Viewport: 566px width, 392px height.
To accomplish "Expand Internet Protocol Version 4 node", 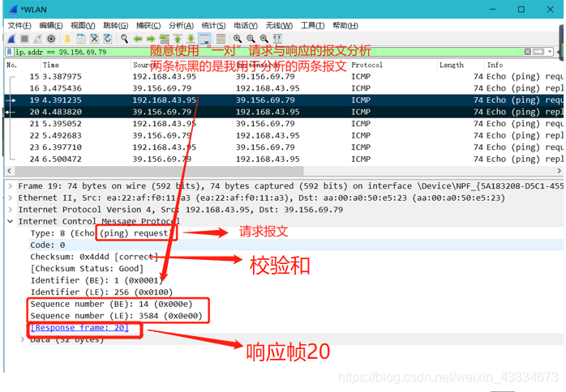I will point(11,210).
